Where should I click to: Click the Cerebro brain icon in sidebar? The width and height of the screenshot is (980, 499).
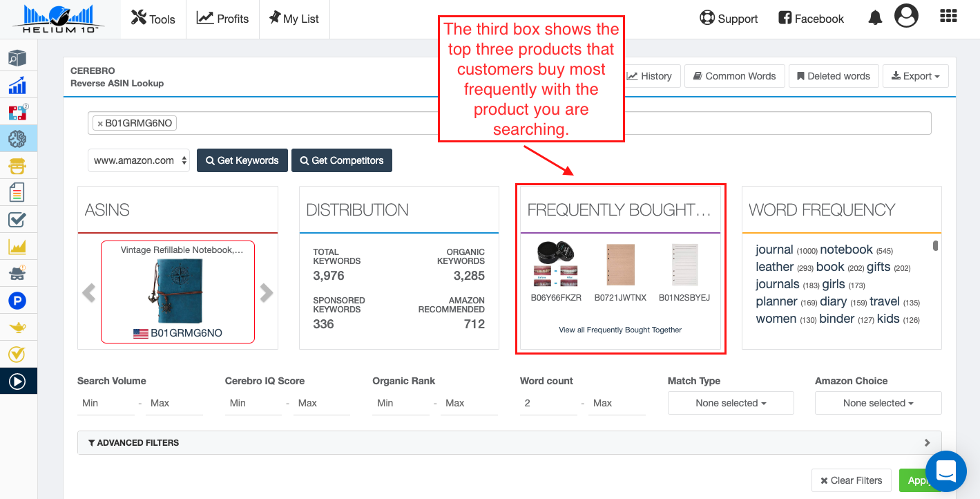coord(17,139)
